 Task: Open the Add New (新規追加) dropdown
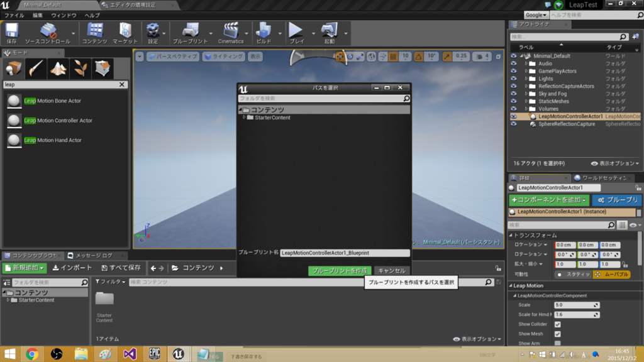pos(25,268)
